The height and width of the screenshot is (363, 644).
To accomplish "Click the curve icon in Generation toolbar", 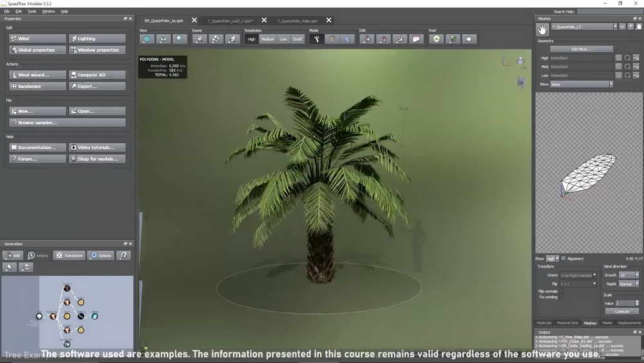I will [x=123, y=255].
